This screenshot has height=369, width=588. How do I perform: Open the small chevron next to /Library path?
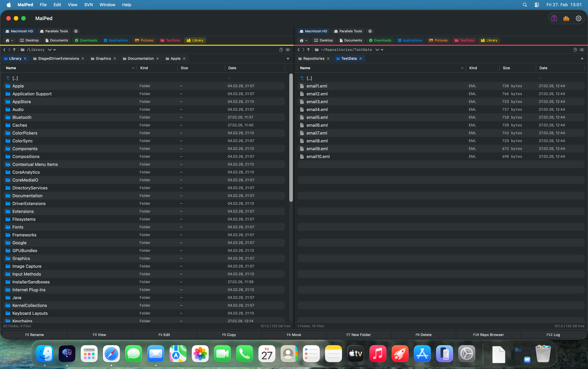click(x=55, y=49)
